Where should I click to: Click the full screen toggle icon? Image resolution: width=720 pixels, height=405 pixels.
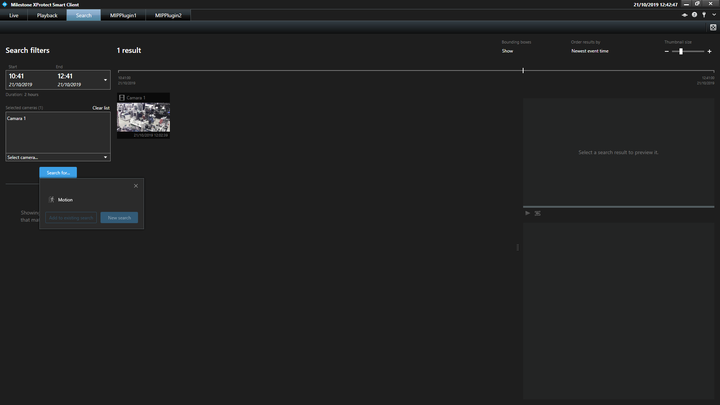pyautogui.click(x=713, y=27)
